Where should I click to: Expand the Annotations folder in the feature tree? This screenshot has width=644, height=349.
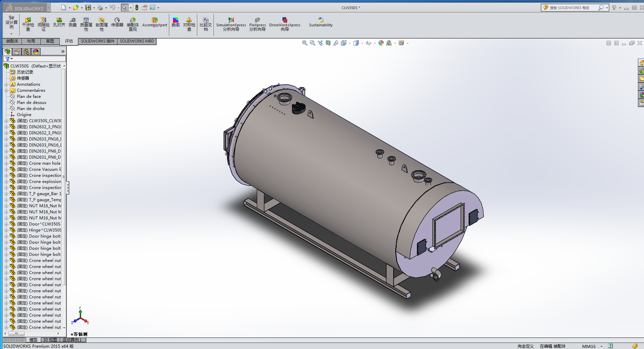6,84
